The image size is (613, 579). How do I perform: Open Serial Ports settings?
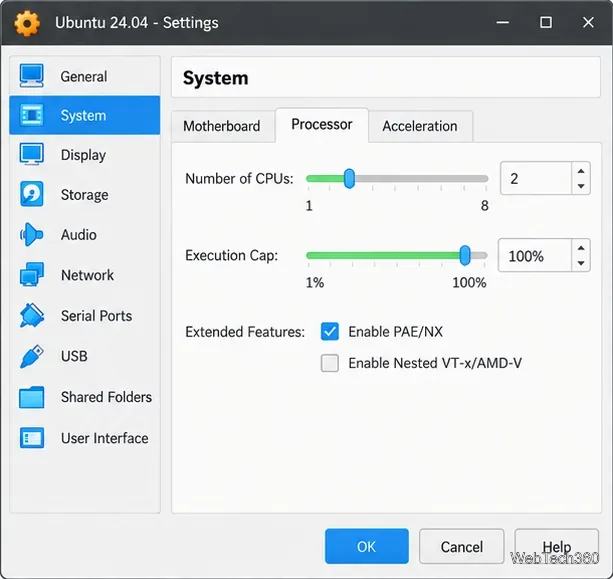[x=85, y=315]
